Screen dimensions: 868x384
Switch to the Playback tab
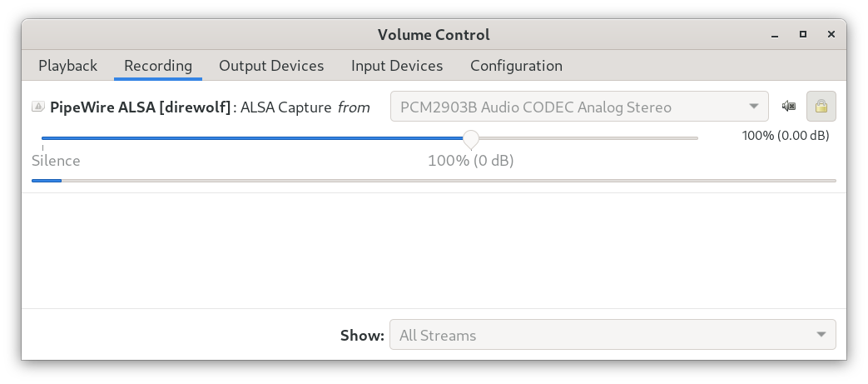click(x=67, y=66)
